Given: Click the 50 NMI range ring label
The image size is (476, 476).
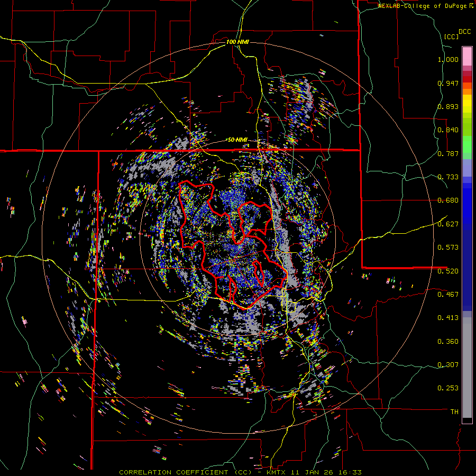Looking at the screenshot, I should pos(237,140).
